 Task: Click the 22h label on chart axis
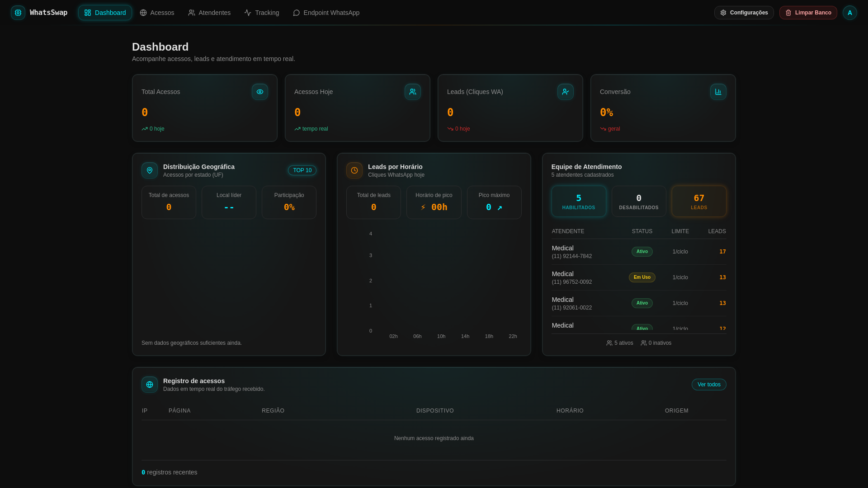pyautogui.click(x=513, y=336)
